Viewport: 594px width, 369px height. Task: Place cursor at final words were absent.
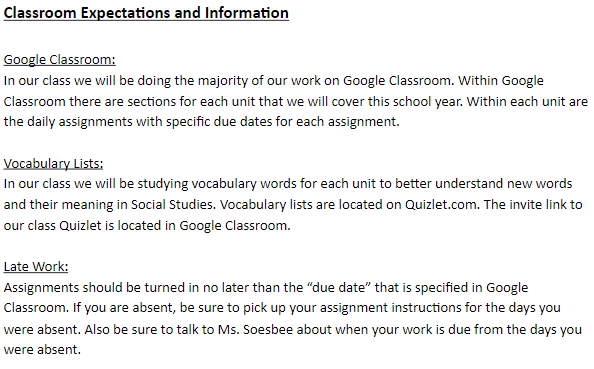point(42,349)
